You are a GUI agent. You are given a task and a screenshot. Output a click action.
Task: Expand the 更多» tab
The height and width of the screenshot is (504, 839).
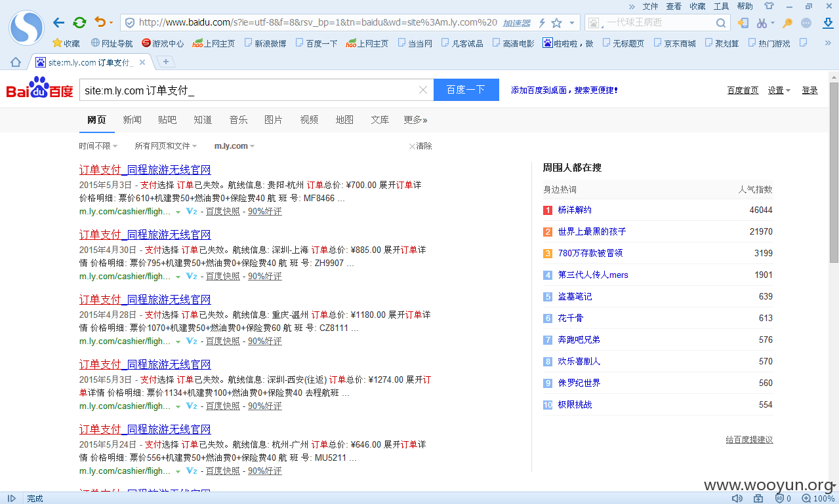415,120
